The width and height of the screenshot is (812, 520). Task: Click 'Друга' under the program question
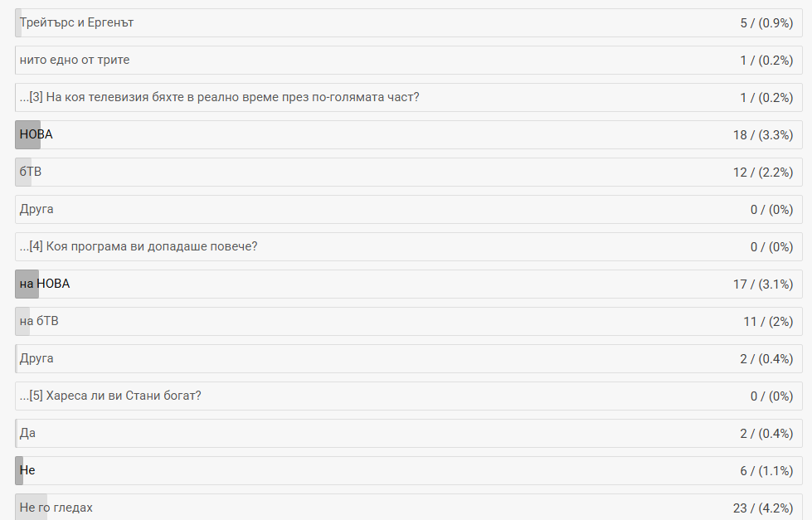click(36, 358)
